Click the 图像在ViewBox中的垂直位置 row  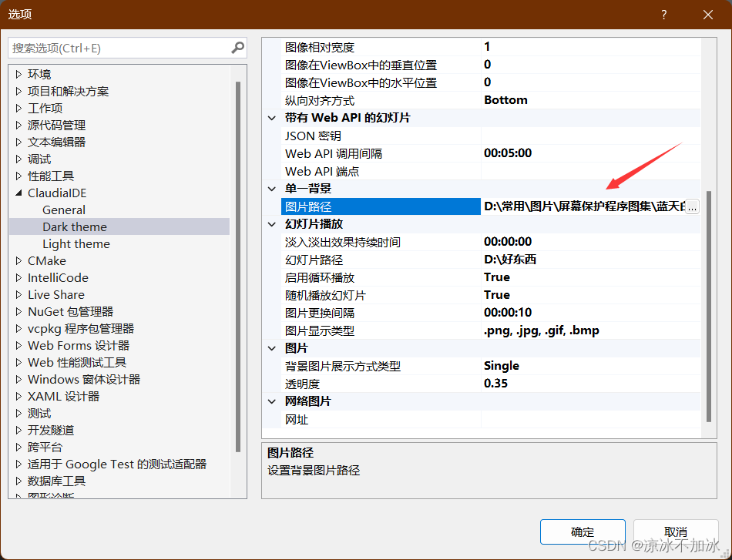coord(491,65)
